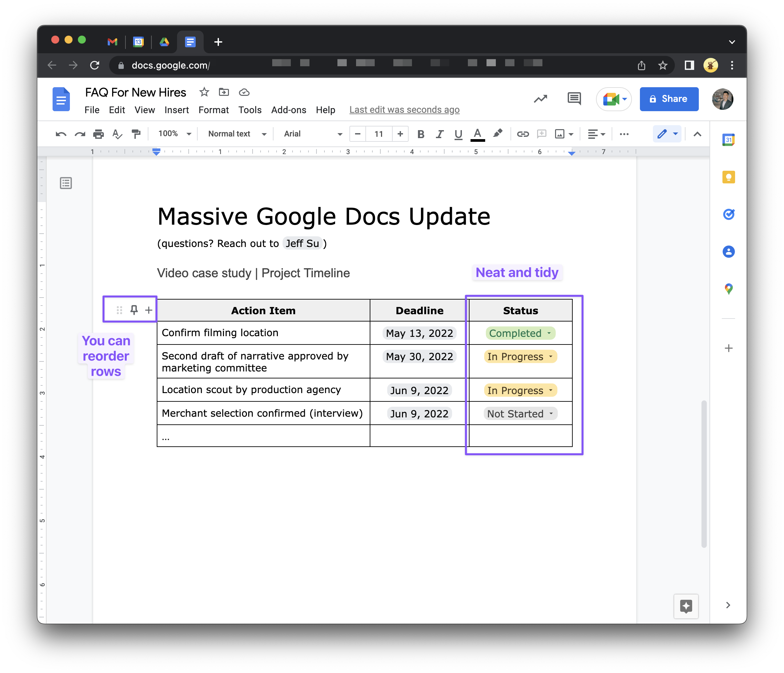Bookmark this page with star icon

[663, 66]
